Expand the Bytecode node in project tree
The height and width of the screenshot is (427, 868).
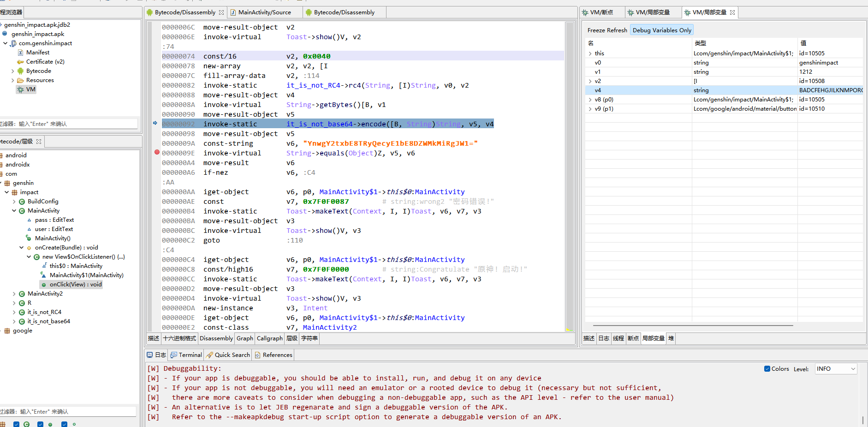point(12,71)
